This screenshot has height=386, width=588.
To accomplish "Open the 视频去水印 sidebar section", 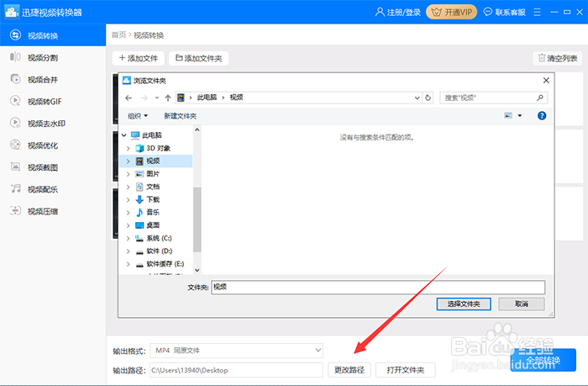I will point(53,124).
